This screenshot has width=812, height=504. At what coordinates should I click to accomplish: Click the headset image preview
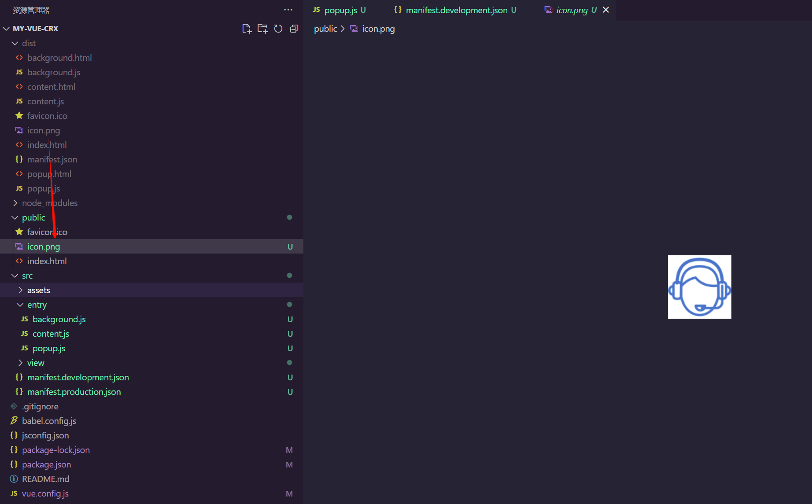700,287
